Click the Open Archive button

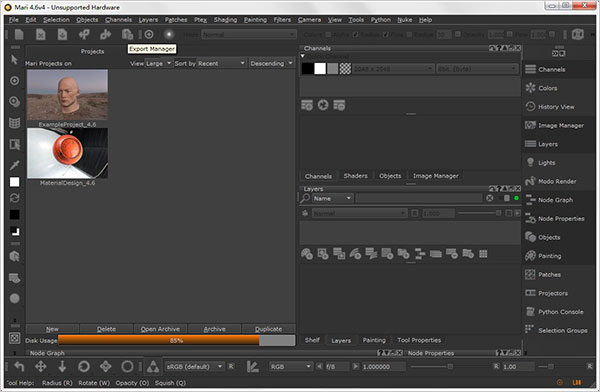click(160, 329)
